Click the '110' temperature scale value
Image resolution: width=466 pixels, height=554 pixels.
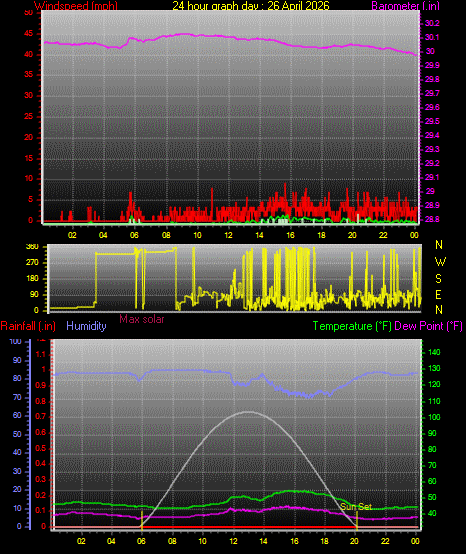pyautogui.click(x=434, y=401)
